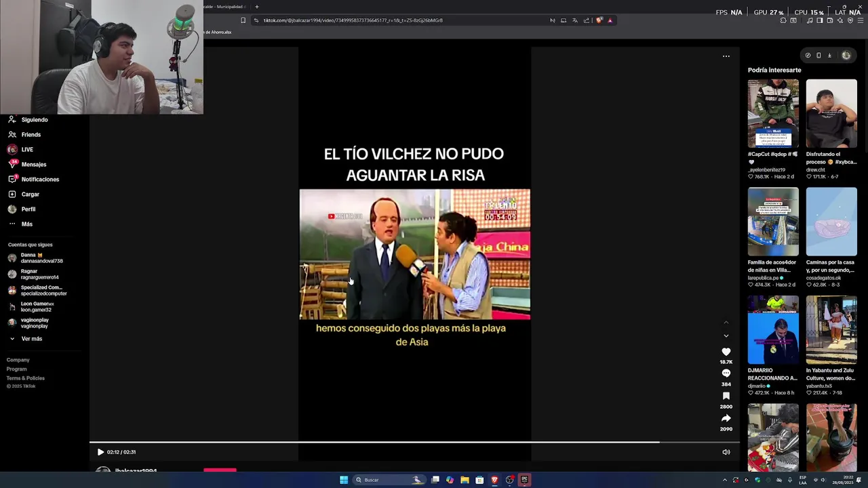Open a new browser tab with the plus

click(x=256, y=7)
